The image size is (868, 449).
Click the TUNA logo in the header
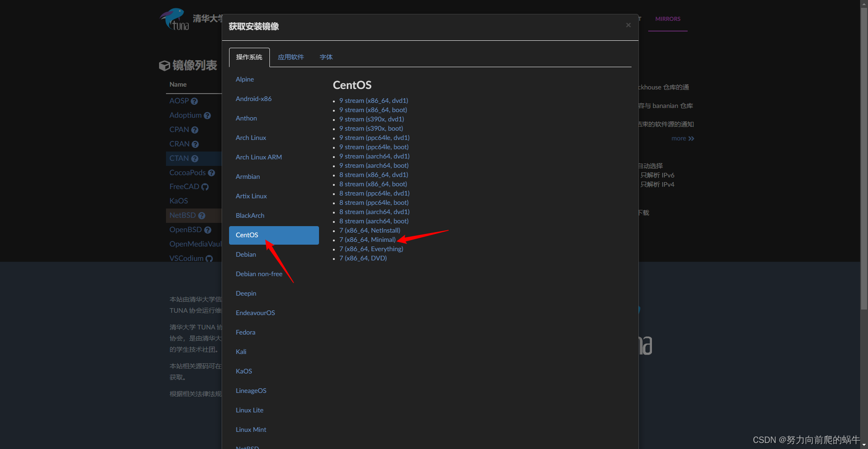click(175, 19)
